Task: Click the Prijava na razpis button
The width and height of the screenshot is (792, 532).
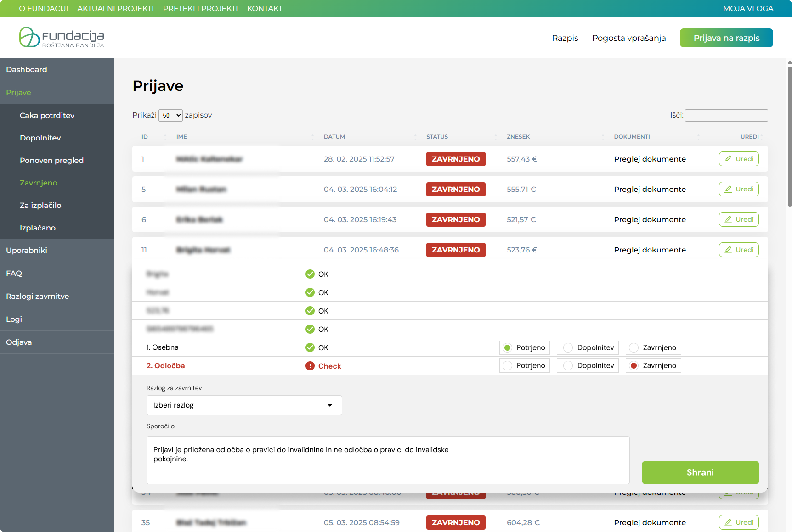Action: point(726,38)
